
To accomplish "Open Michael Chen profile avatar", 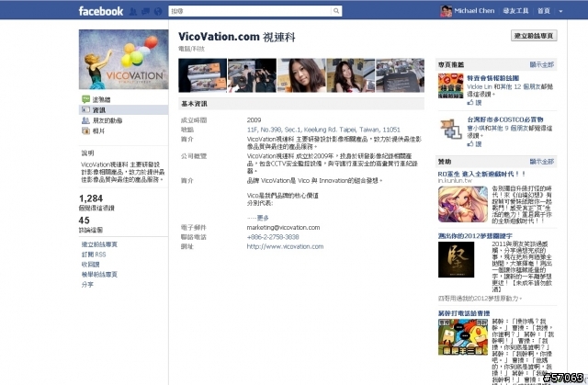I will (x=446, y=11).
